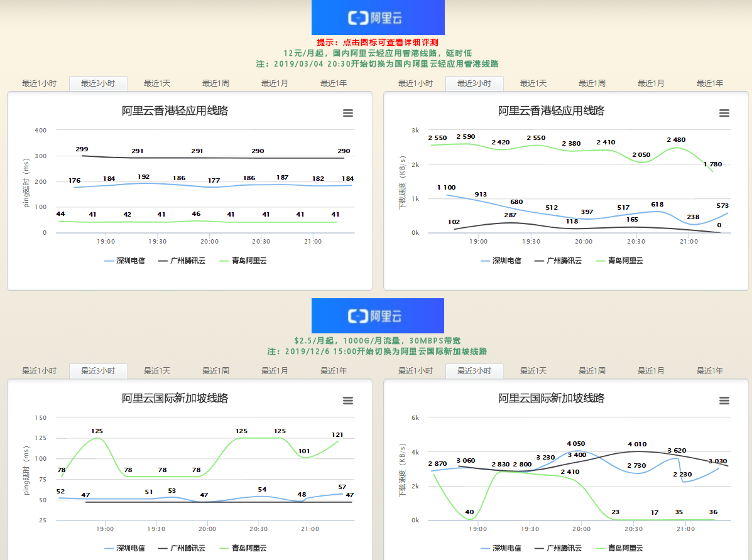
Task: Select 最近3小时 for Singapore download speed chart
Action: [x=475, y=371]
